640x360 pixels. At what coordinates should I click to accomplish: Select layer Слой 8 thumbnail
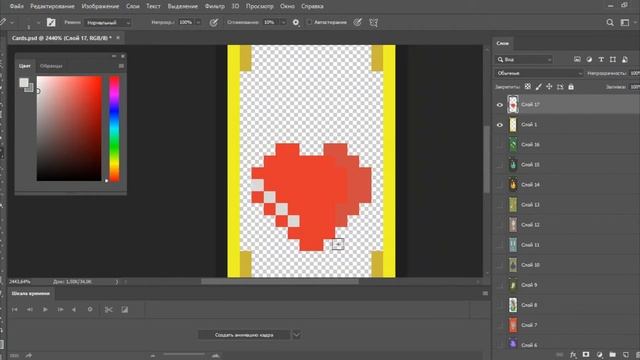[x=513, y=305]
